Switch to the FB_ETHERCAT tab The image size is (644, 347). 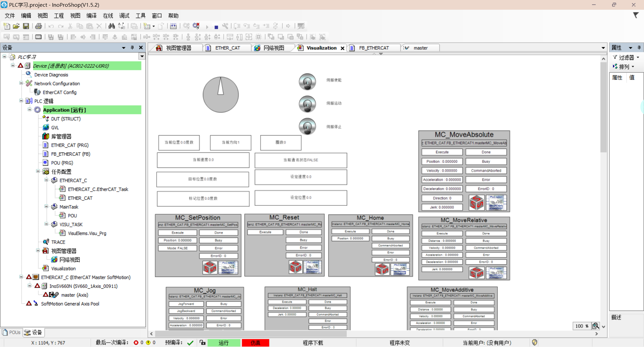tap(374, 48)
